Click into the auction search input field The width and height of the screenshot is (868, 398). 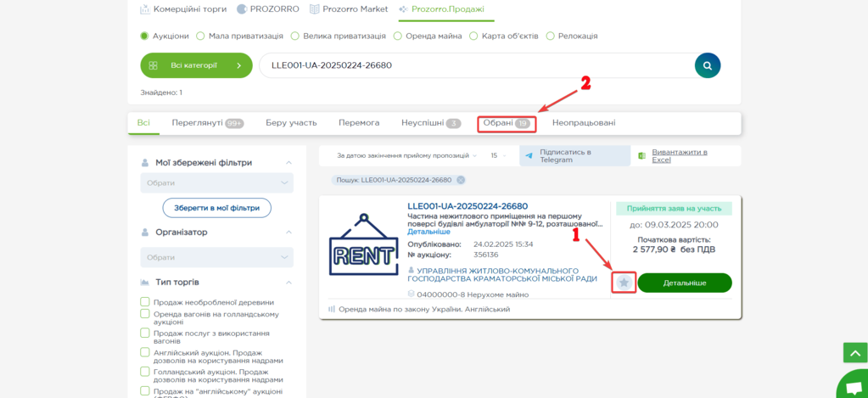[475, 65]
